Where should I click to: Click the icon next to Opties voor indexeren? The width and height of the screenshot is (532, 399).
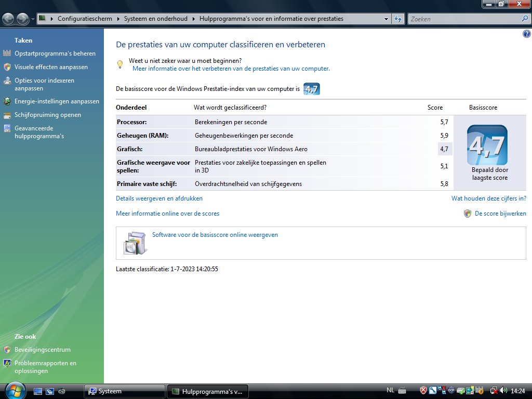7,81
